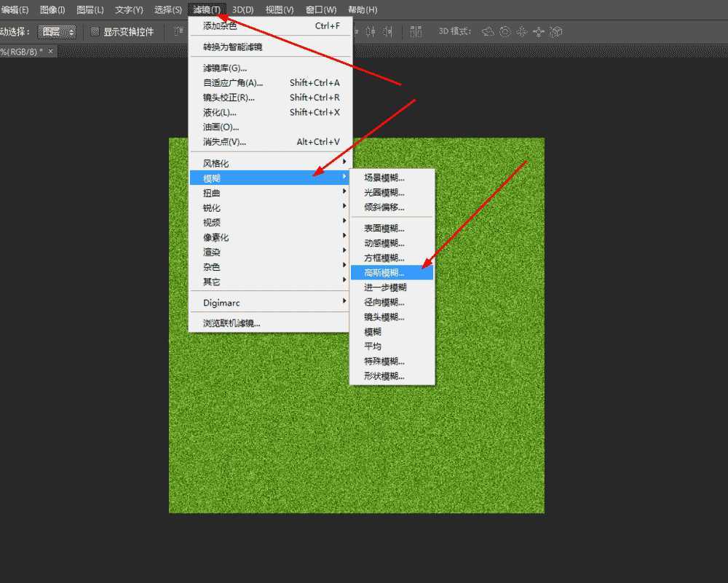The image size is (728, 583).
Task: Select the 3D roll mode icon
Action: click(x=505, y=32)
